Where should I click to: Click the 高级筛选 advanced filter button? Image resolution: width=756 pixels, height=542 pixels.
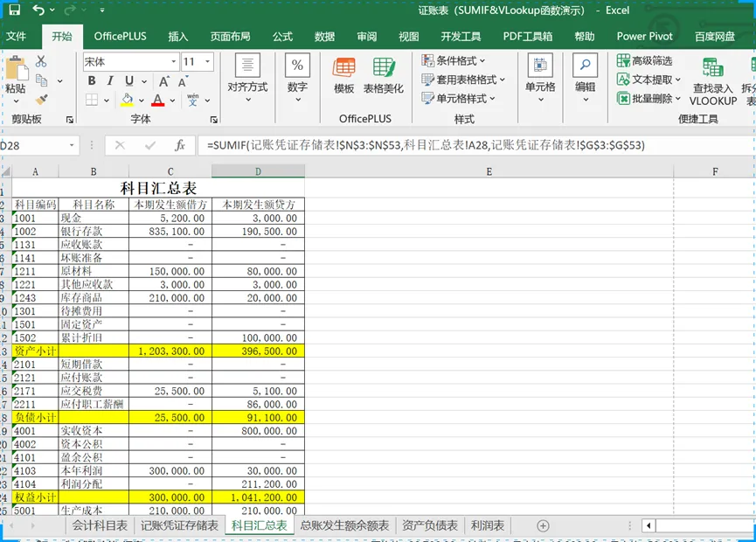click(645, 61)
